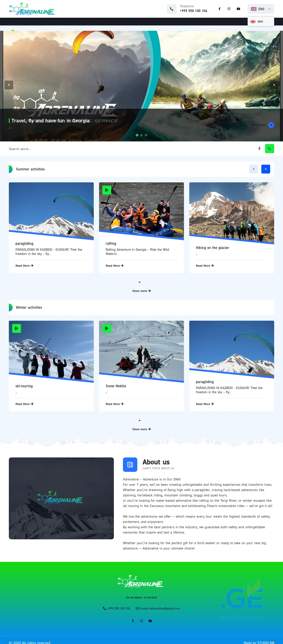The height and width of the screenshot is (644, 283).
Task: Click Show more under Summer activities
Action: 141,291
